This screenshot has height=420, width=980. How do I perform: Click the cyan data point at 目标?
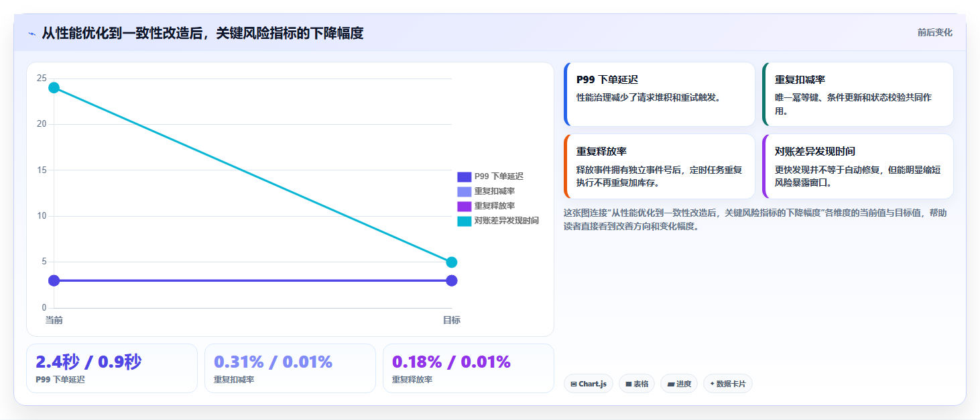tap(452, 262)
